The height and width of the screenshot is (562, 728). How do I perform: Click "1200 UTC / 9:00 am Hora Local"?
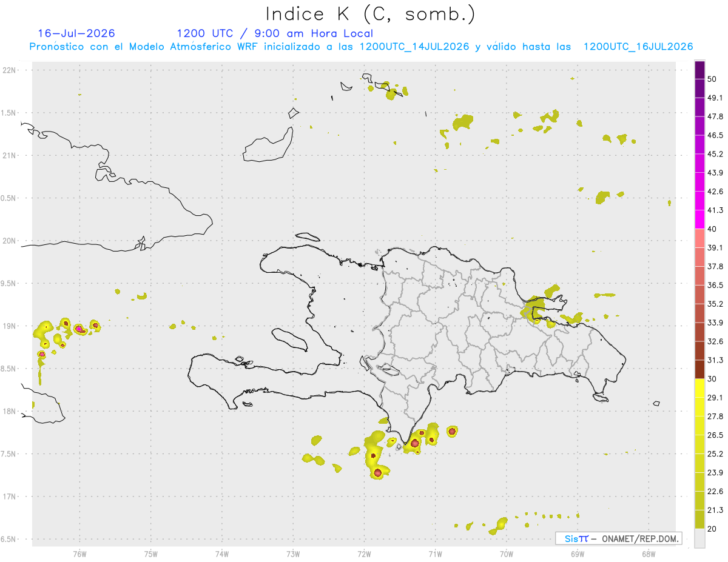(275, 33)
